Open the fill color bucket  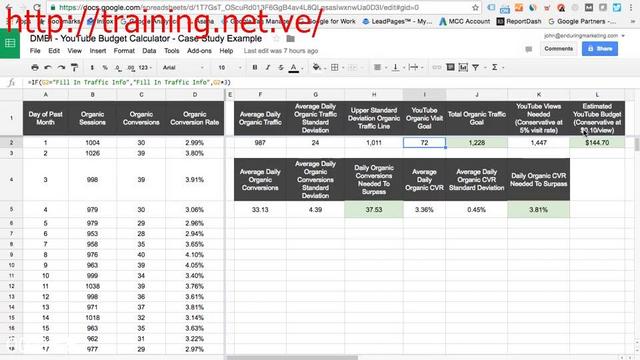[318, 67]
